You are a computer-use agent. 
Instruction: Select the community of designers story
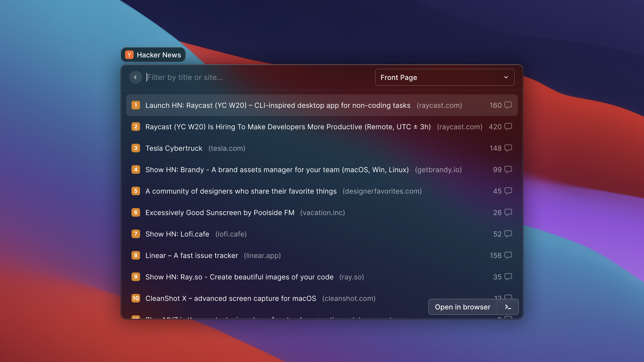(x=322, y=191)
